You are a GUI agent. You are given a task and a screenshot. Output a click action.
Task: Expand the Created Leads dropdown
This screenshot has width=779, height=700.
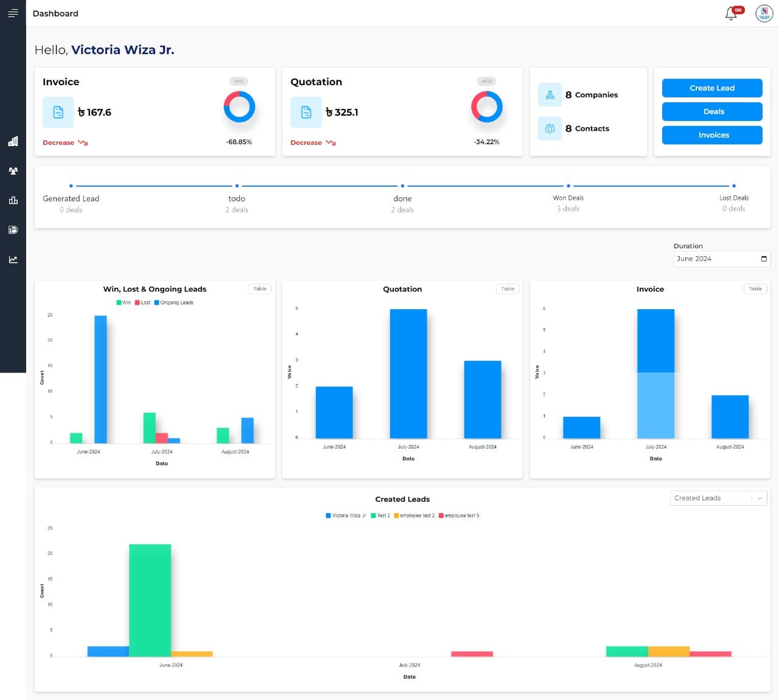[x=759, y=499]
